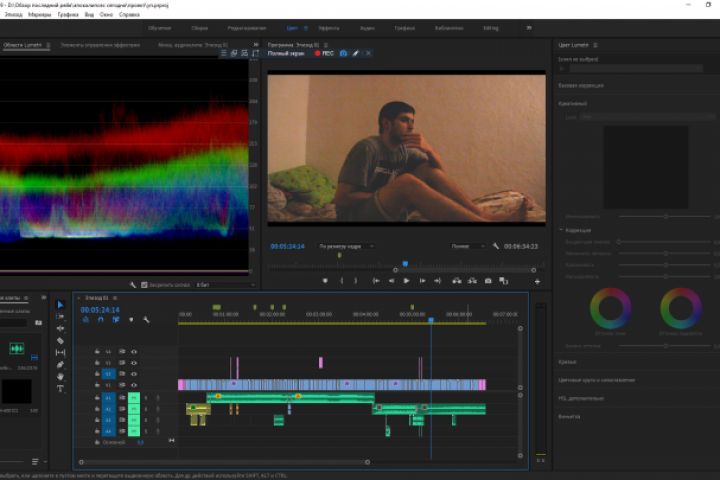Select the Hand tool
The height and width of the screenshot is (480, 720).
pyautogui.click(x=60, y=376)
